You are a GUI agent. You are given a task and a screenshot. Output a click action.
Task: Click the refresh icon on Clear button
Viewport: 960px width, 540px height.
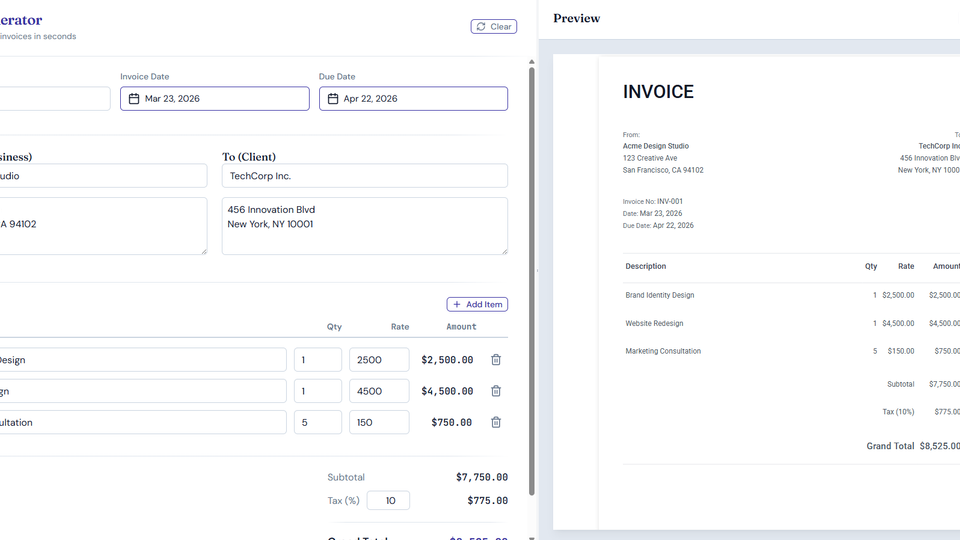point(481,27)
